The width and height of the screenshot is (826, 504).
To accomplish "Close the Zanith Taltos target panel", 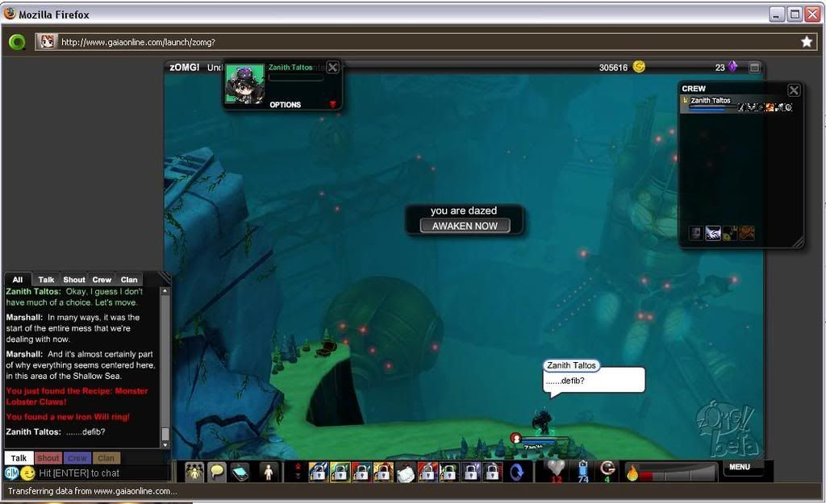I will pos(332,68).
